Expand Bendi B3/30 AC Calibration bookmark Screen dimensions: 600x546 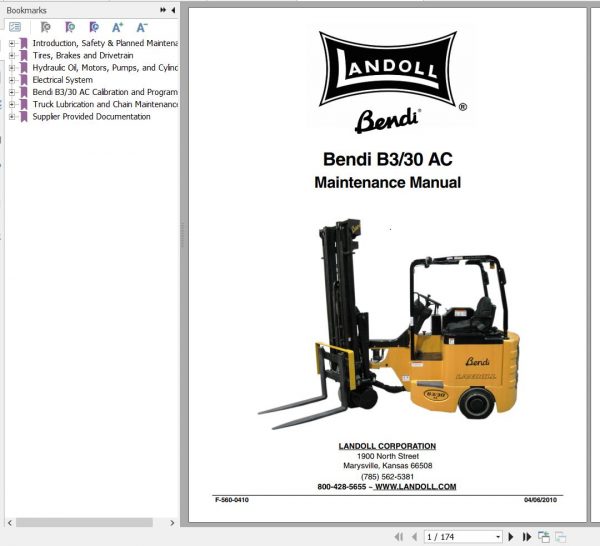(x=12, y=93)
